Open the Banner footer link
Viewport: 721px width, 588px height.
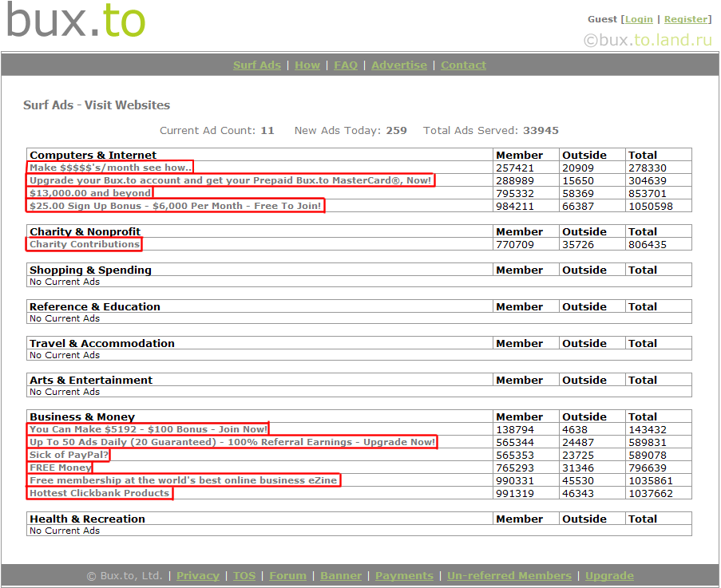pos(341,575)
